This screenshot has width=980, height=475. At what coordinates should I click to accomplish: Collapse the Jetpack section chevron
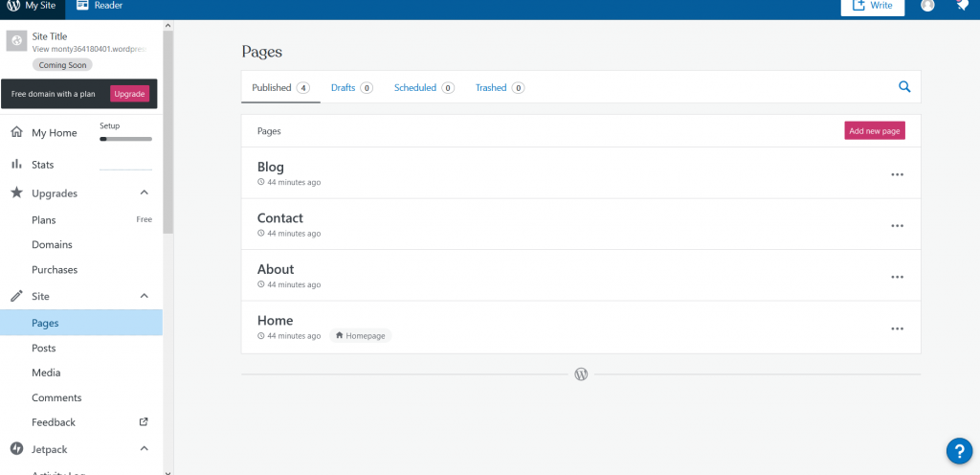144,448
